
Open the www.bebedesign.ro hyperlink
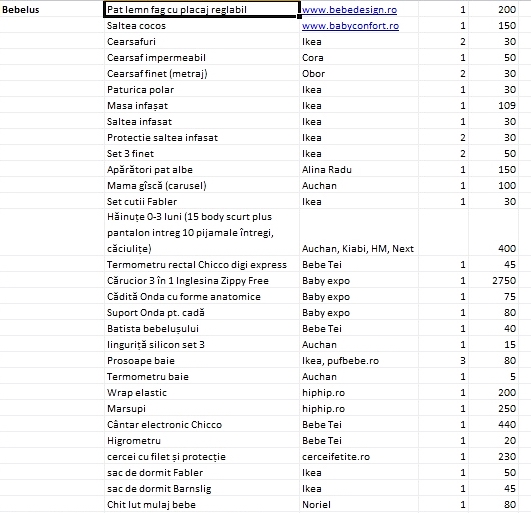pos(349,9)
